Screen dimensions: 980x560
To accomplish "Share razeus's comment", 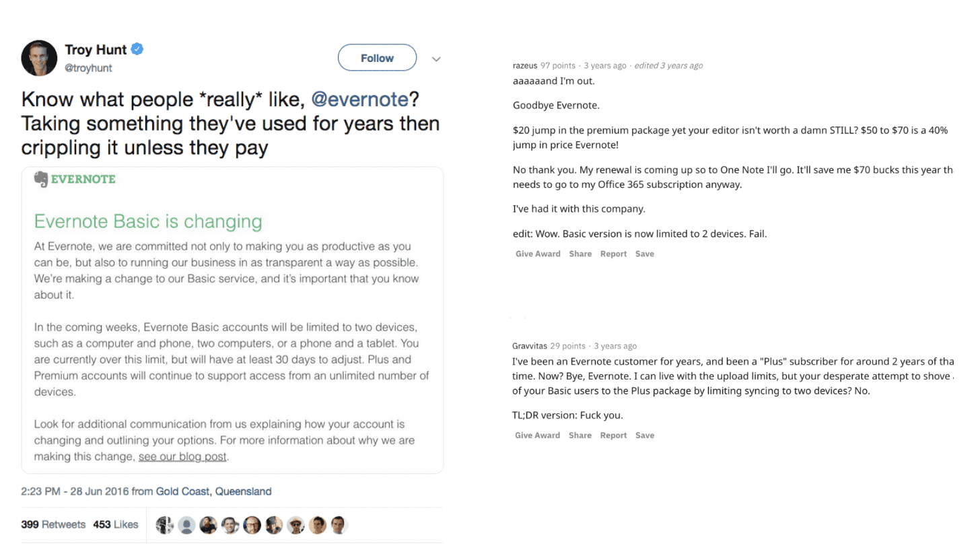I will coord(580,254).
